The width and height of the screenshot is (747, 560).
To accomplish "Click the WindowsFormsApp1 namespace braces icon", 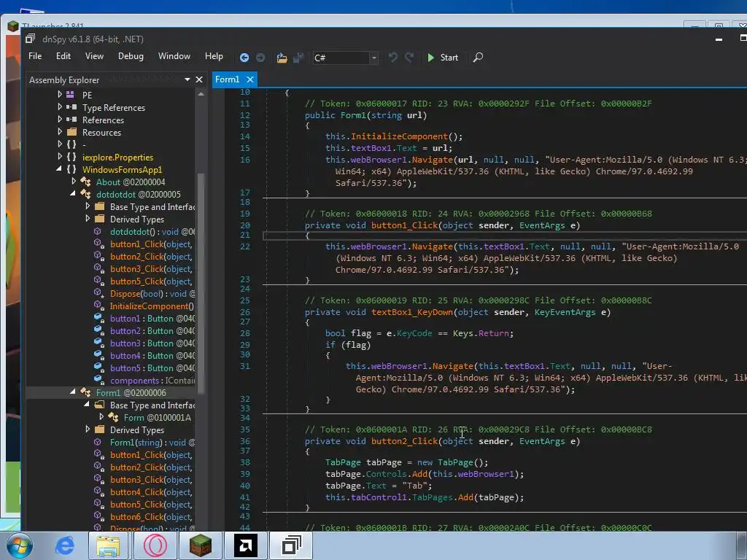I will 71,169.
